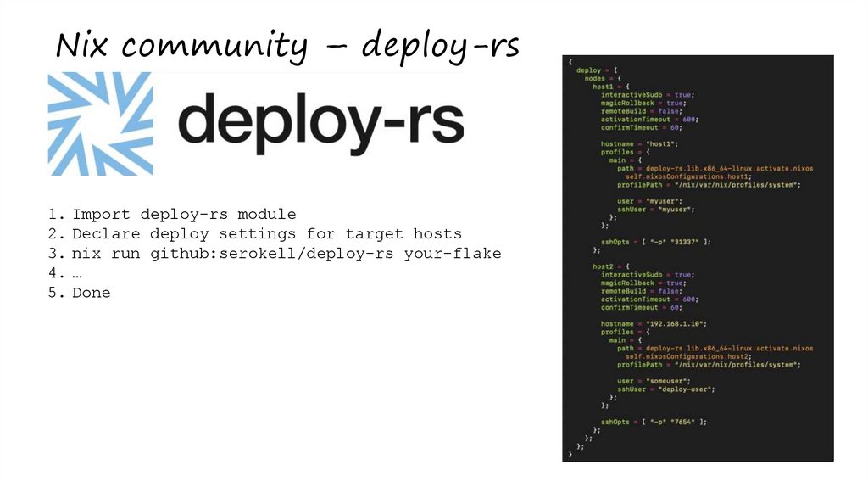Click the line sshUser = "myuser"
Image resolution: width=868 pixels, height=487 pixels.
click(656, 210)
